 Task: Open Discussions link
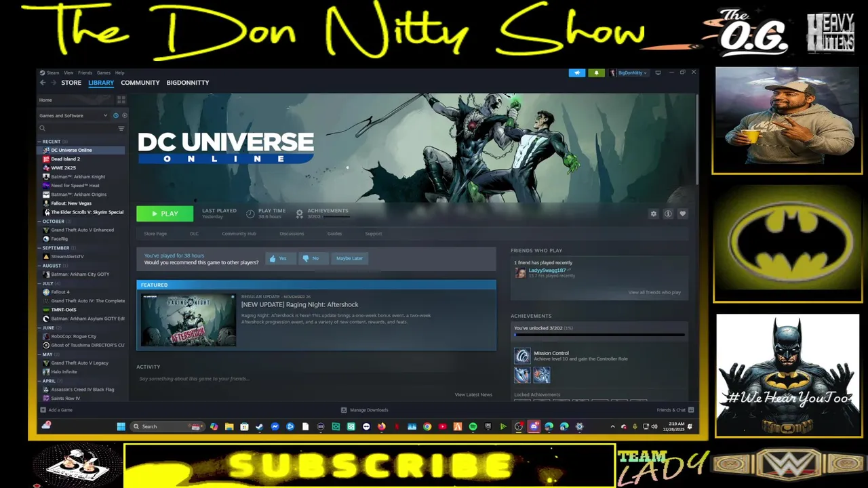292,234
